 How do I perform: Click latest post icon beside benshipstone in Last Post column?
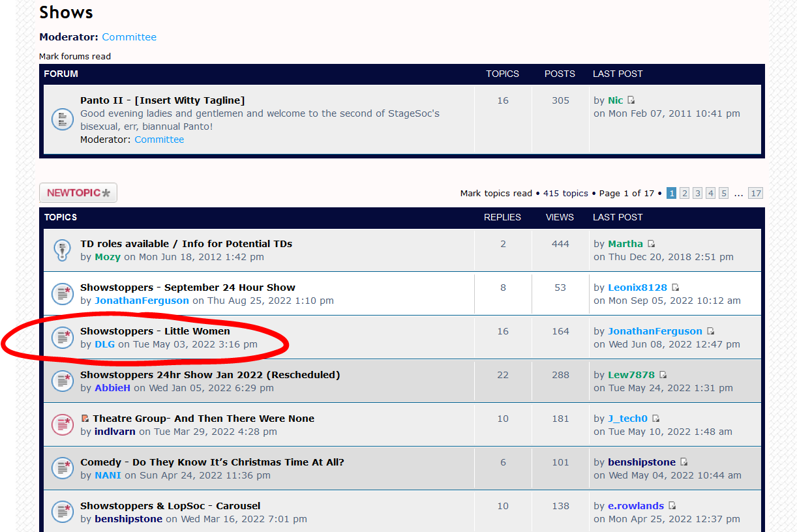[x=684, y=462]
